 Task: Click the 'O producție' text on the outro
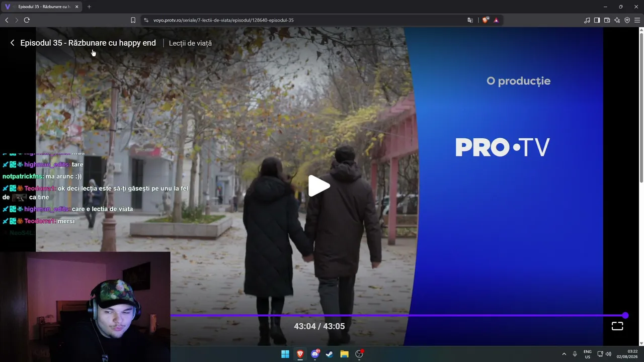[x=518, y=81]
